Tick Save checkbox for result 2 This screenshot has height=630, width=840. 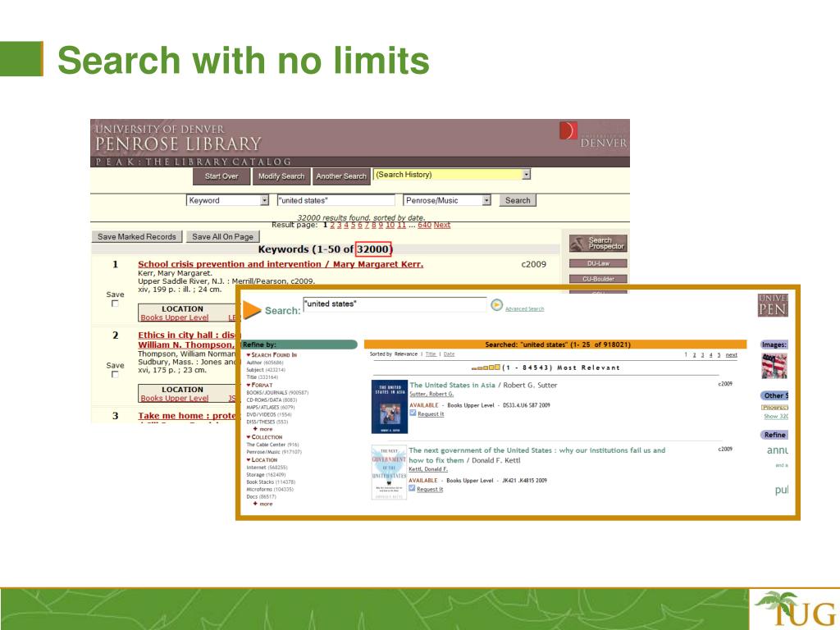click(115, 374)
